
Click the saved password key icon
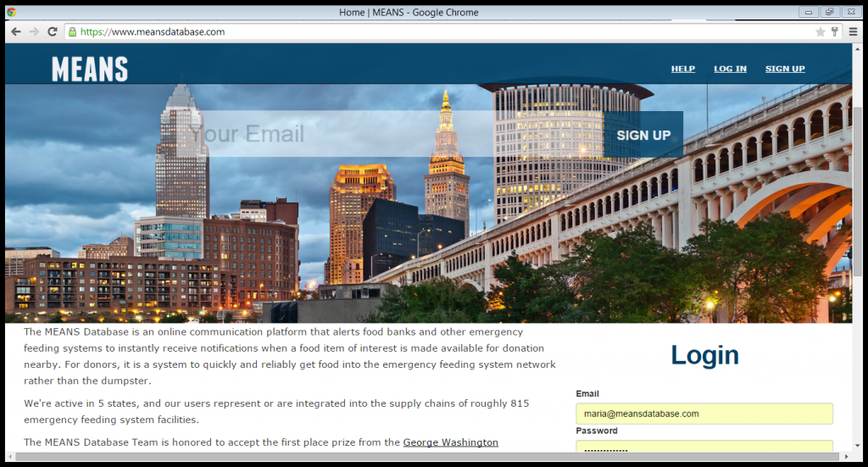coord(834,32)
